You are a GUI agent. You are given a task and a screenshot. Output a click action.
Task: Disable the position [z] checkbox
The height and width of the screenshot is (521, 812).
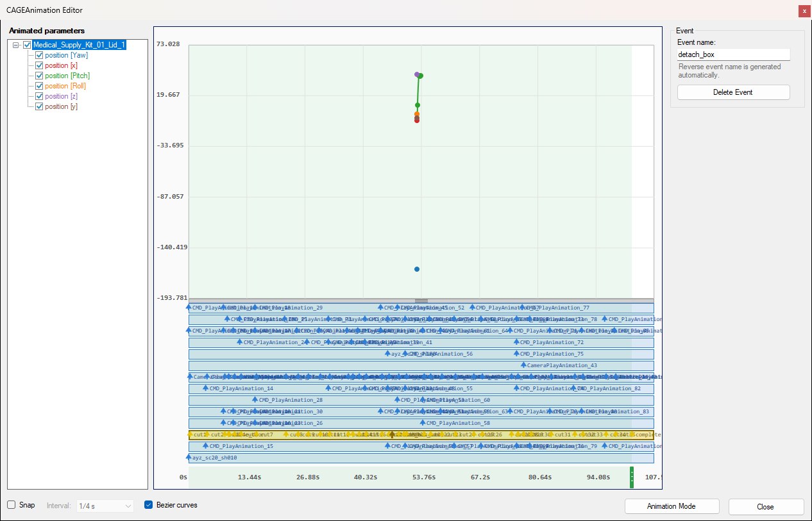tap(39, 96)
